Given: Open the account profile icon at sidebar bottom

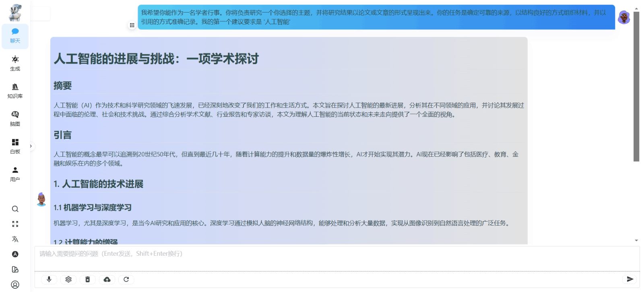Looking at the screenshot, I should tap(15, 285).
